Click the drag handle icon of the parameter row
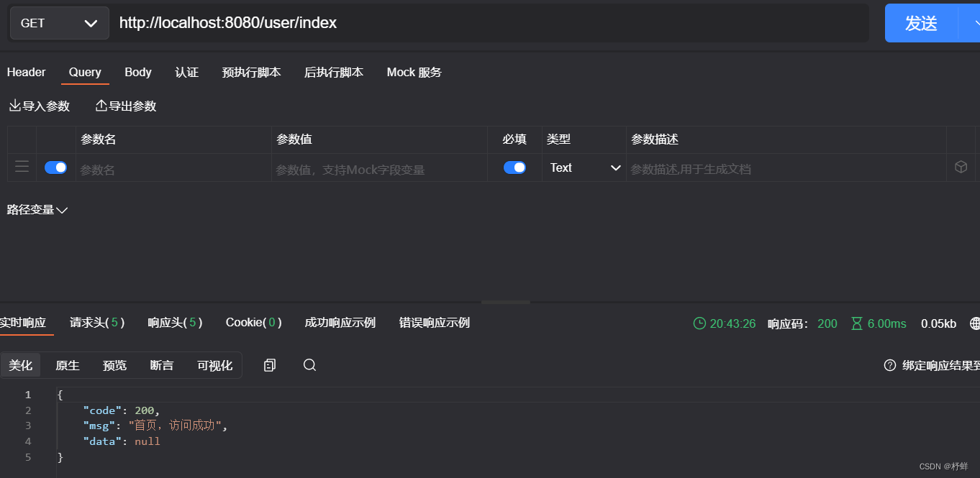This screenshot has width=980, height=478. [x=22, y=167]
